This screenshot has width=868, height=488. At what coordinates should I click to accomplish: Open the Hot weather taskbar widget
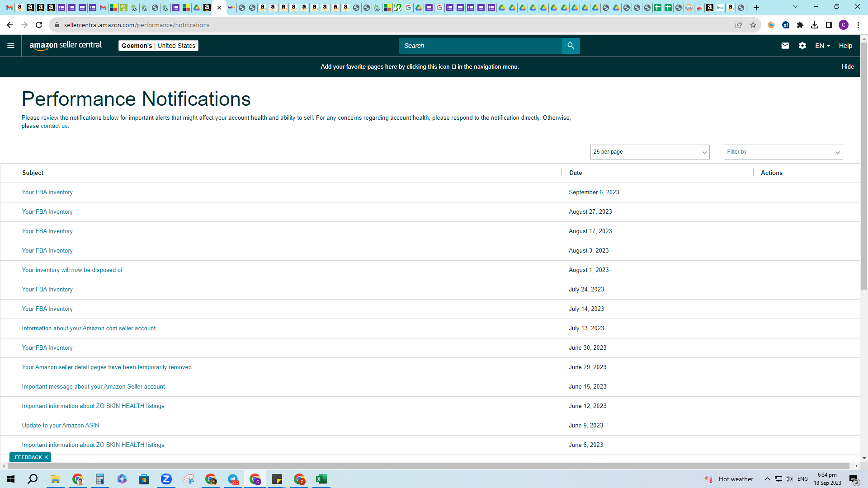pos(729,479)
